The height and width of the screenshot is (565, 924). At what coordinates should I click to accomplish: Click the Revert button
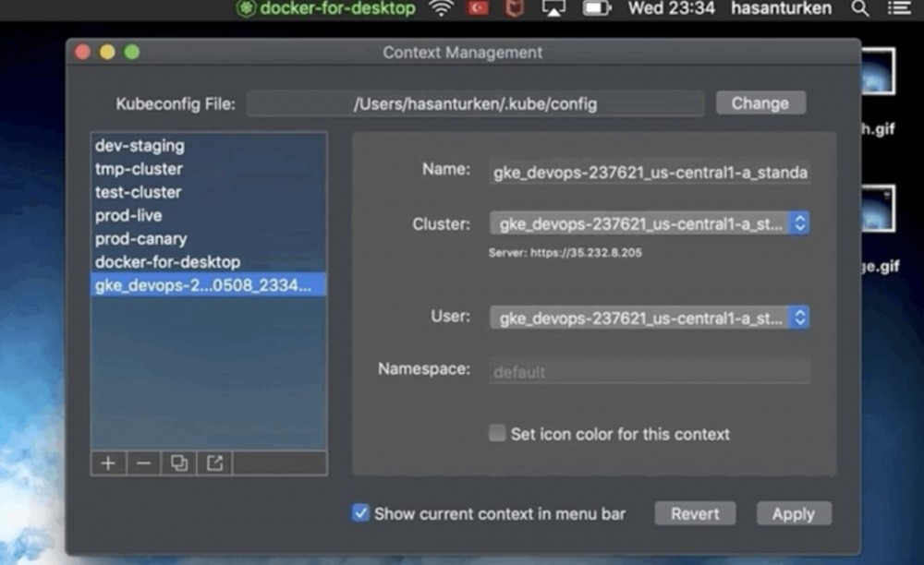(x=695, y=513)
